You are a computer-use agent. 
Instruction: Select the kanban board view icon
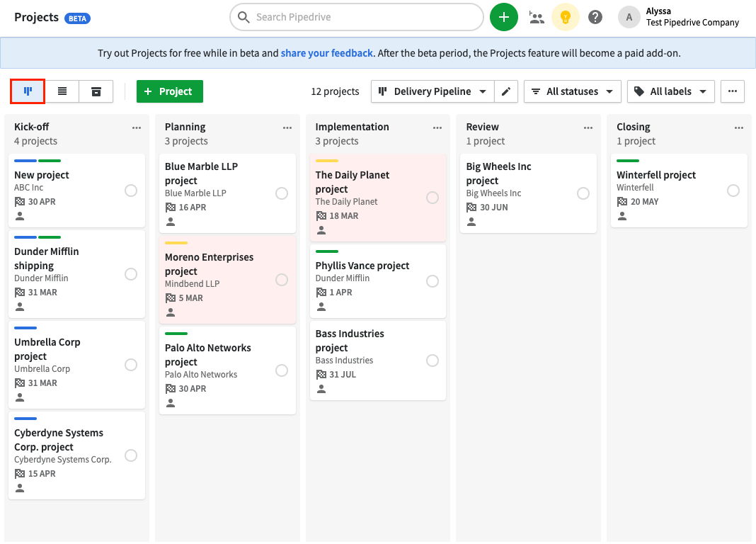coord(27,91)
